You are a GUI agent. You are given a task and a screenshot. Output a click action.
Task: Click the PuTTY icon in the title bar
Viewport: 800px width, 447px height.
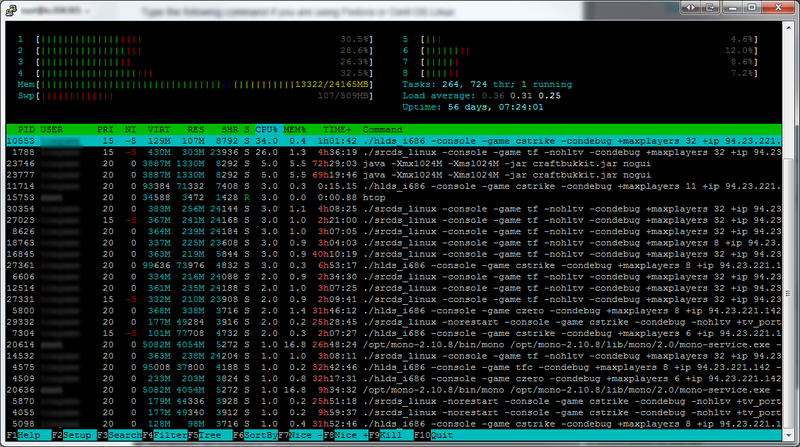(x=11, y=10)
